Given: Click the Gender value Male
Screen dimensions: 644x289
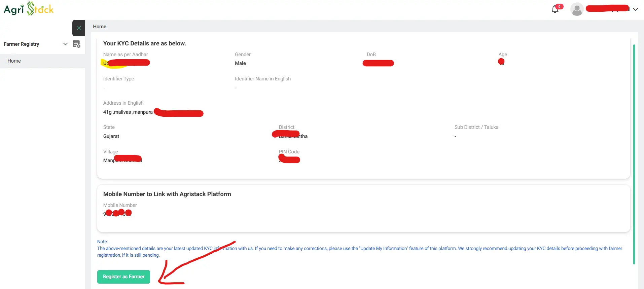Looking at the screenshot, I should tap(240, 63).
